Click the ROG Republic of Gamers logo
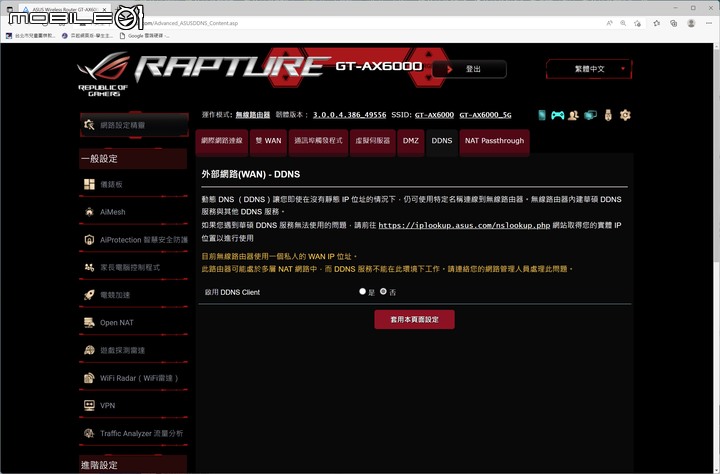 103,74
